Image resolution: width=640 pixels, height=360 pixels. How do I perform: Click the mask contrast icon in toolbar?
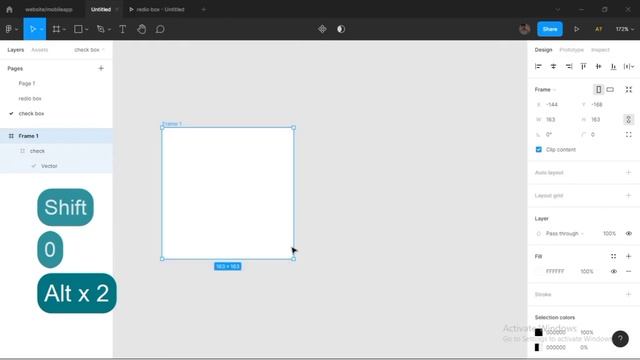click(341, 29)
